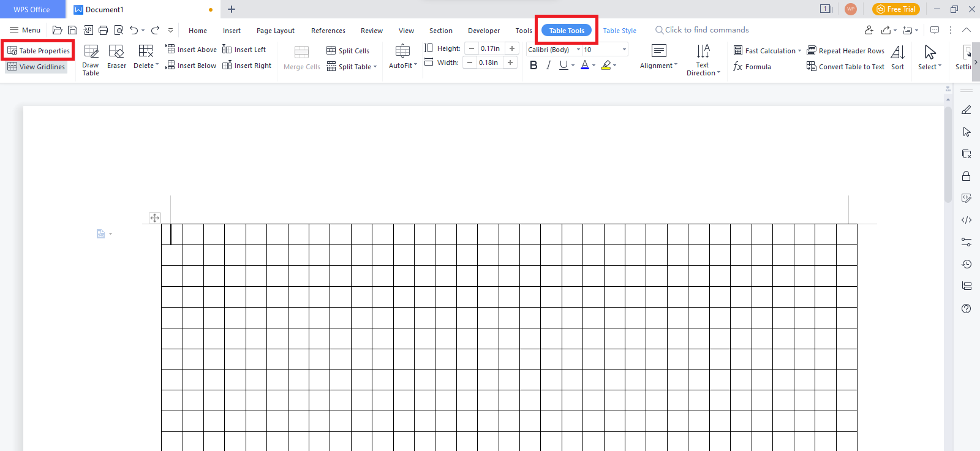
Task: Apply the font color swatch
Action: coord(584,65)
